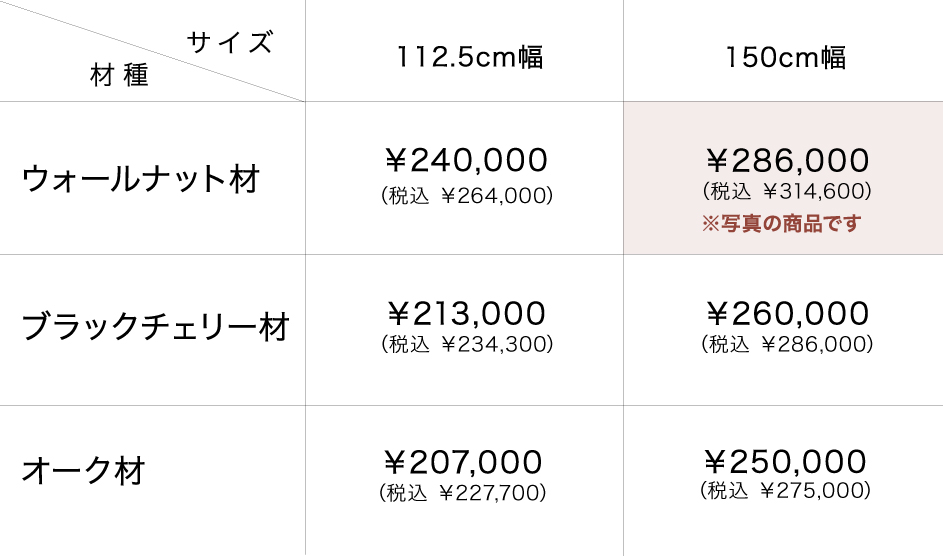Viewport: 943px width, 556px height.
Task: Click tax-included price ¥314,600
Action: coord(787,191)
